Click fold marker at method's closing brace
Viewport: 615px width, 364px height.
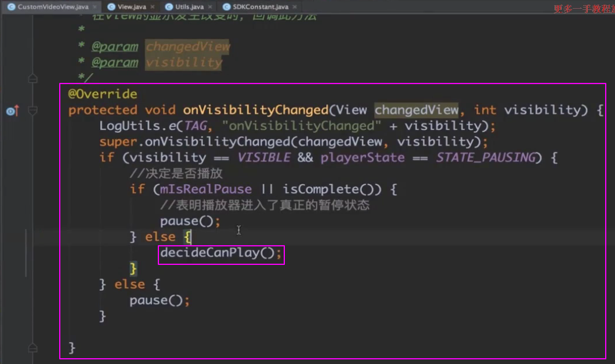[33, 348]
